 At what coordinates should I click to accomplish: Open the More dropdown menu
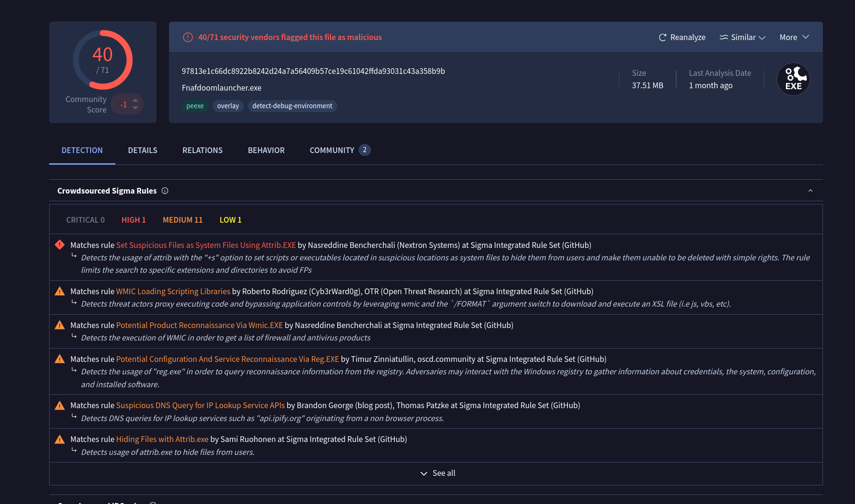click(x=794, y=37)
